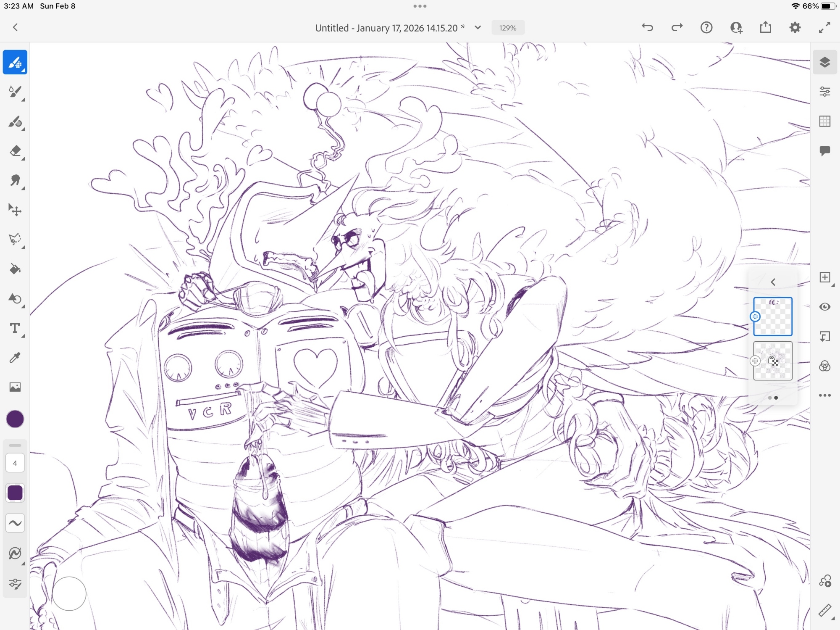This screenshot has width=840, height=630.
Task: Toggle layer visibility with eye icon
Action: coord(825,307)
